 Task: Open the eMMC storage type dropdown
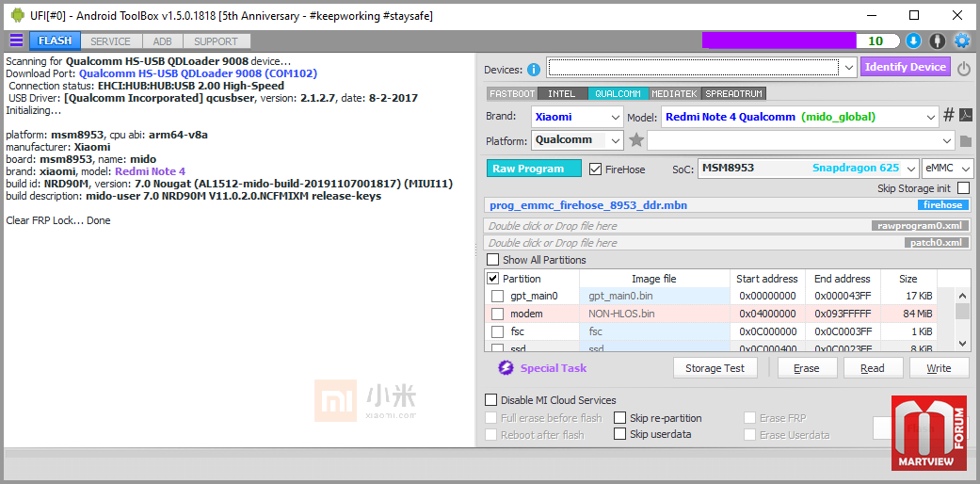pyautogui.click(x=947, y=169)
